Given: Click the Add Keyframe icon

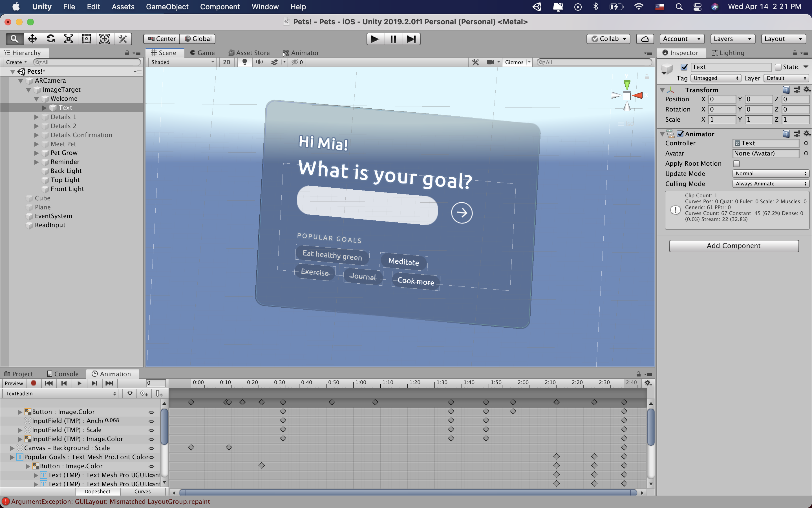Looking at the screenshot, I should pyautogui.click(x=144, y=393).
